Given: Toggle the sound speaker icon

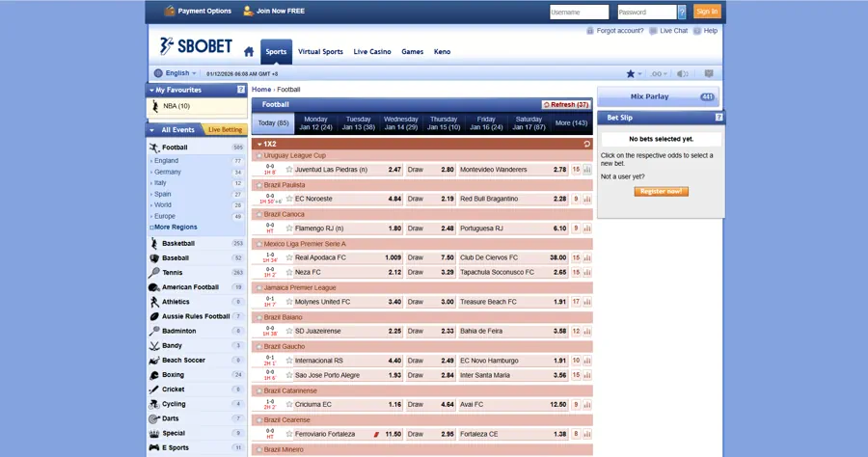Looking at the screenshot, I should (683, 73).
